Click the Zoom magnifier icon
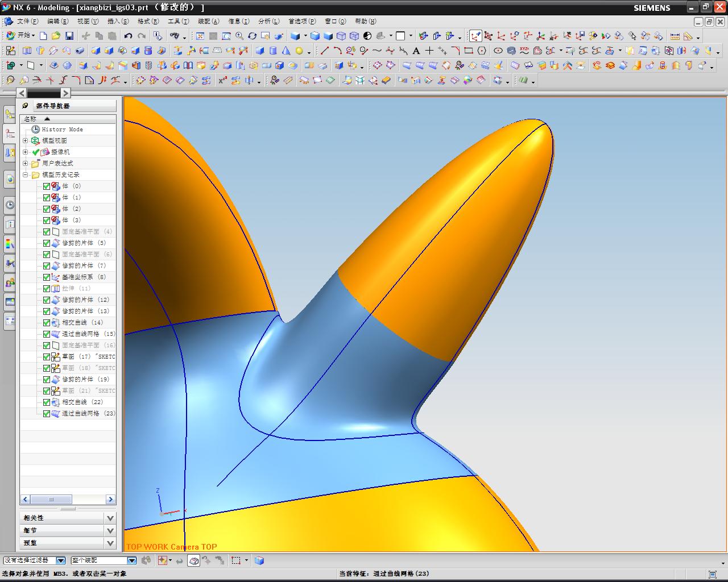Screen dimensions: 728x582 pyautogui.click(x=239, y=36)
